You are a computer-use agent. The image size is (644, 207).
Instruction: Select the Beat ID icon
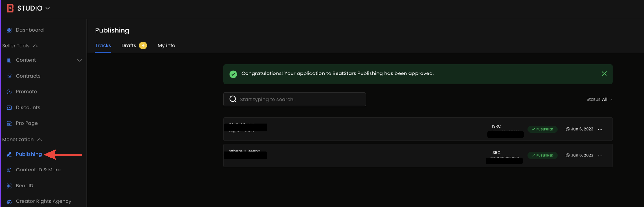(x=9, y=186)
